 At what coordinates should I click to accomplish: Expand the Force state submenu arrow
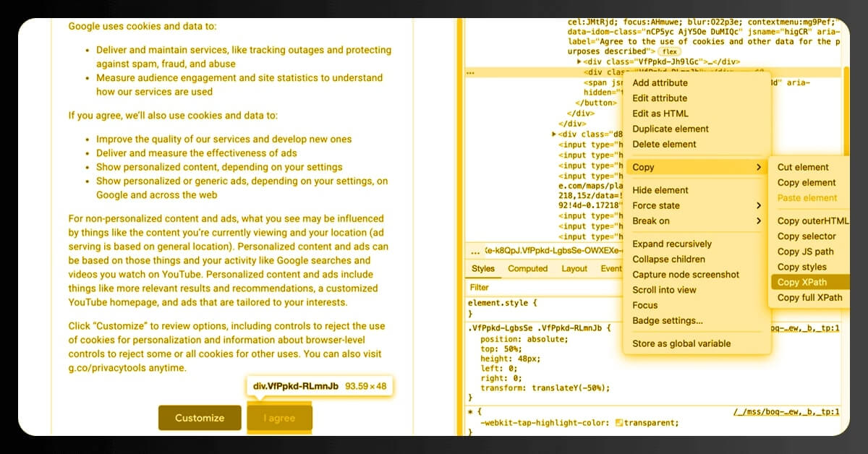(759, 205)
